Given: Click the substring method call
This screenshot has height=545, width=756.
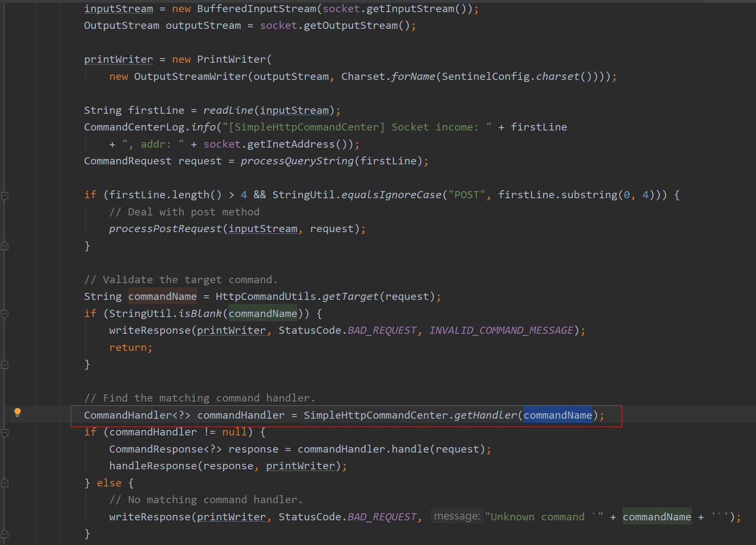Looking at the screenshot, I should [589, 195].
